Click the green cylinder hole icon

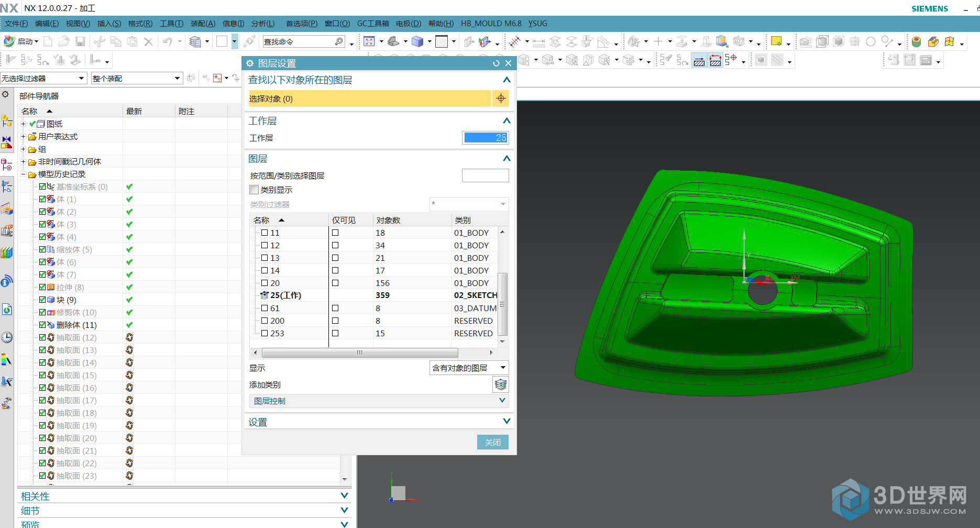[916, 41]
